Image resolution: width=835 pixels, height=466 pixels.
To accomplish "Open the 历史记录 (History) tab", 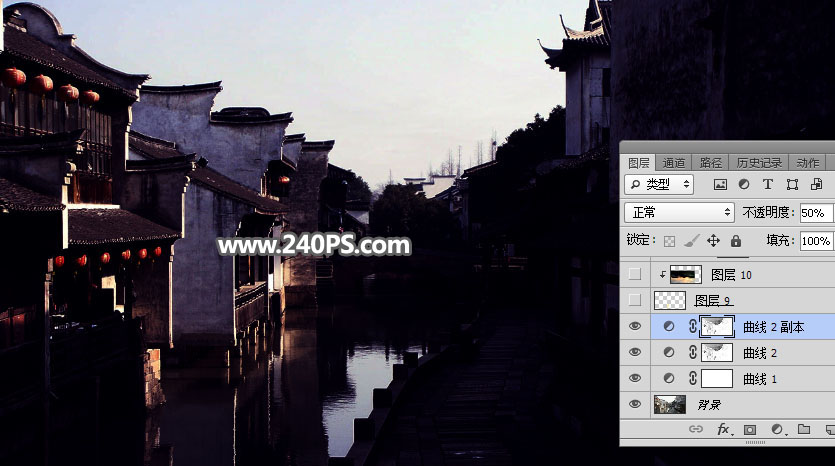I will click(x=759, y=162).
